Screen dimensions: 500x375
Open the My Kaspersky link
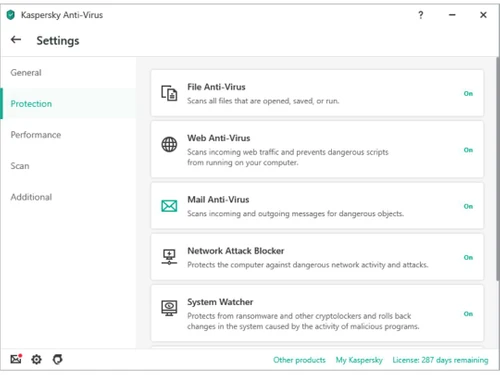[359, 360]
